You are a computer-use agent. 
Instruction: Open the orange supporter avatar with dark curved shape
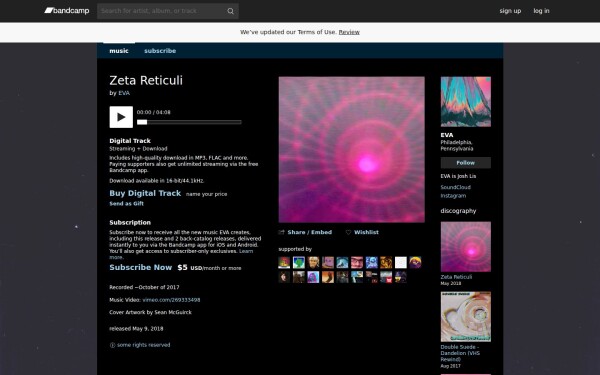click(328, 277)
